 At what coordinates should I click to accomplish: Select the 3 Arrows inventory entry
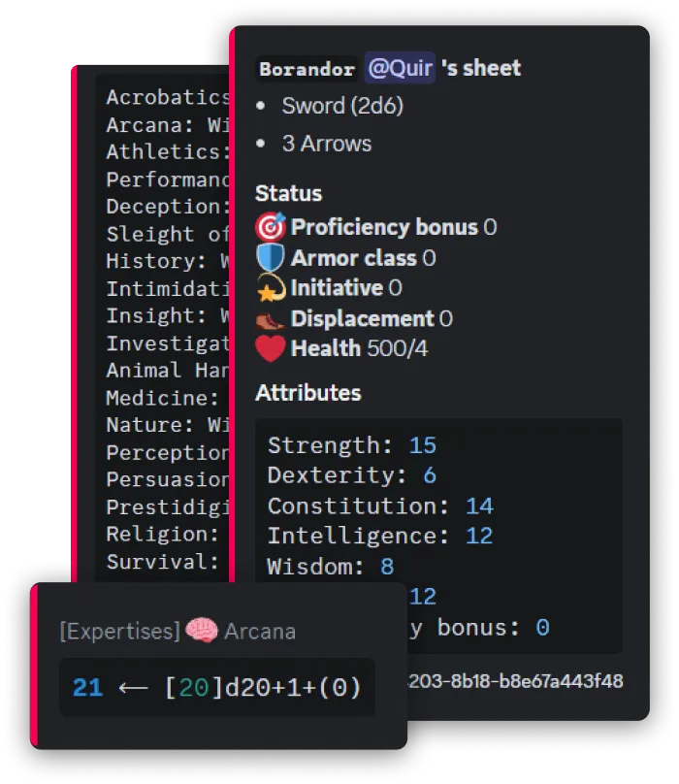[326, 144]
